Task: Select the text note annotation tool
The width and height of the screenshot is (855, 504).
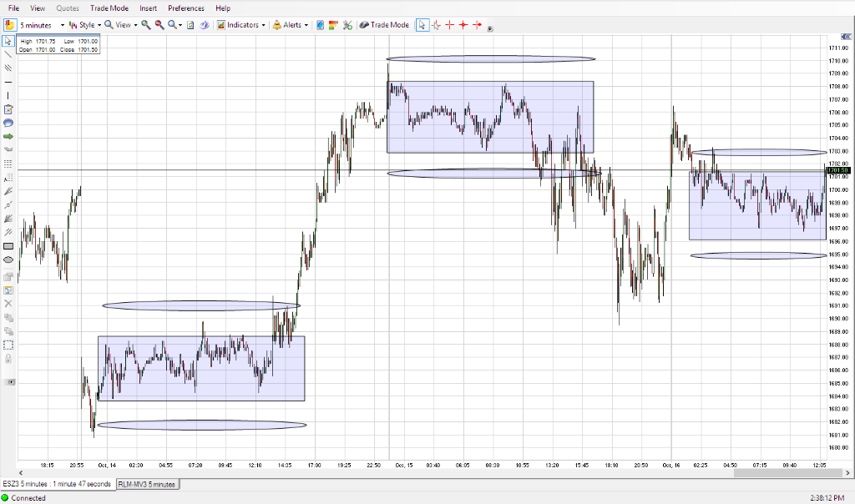Action: click(x=8, y=109)
